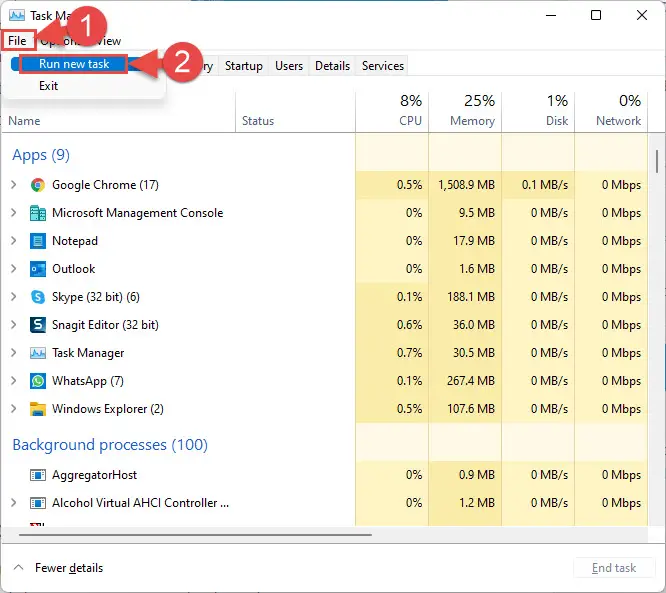This screenshot has width=666, height=593.
Task: Click the Notepad app icon
Action: pos(38,241)
